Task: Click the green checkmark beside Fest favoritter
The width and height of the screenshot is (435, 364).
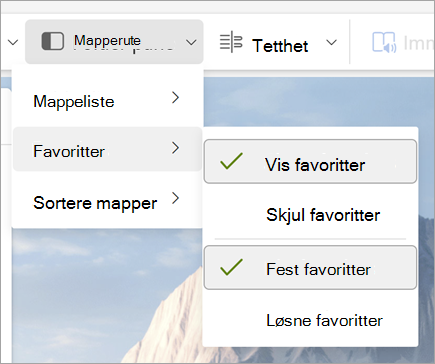Action: [231, 267]
